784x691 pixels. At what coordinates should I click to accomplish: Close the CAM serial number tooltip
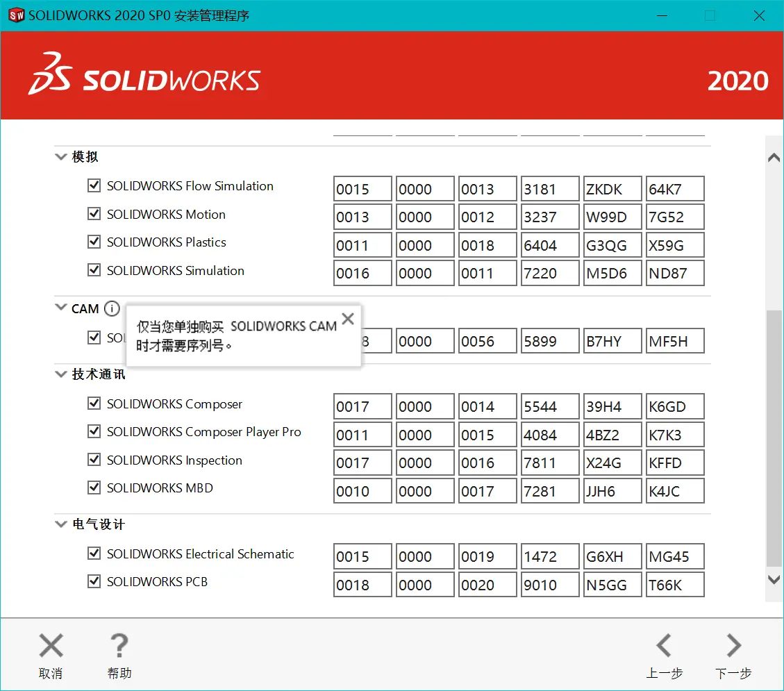[348, 319]
